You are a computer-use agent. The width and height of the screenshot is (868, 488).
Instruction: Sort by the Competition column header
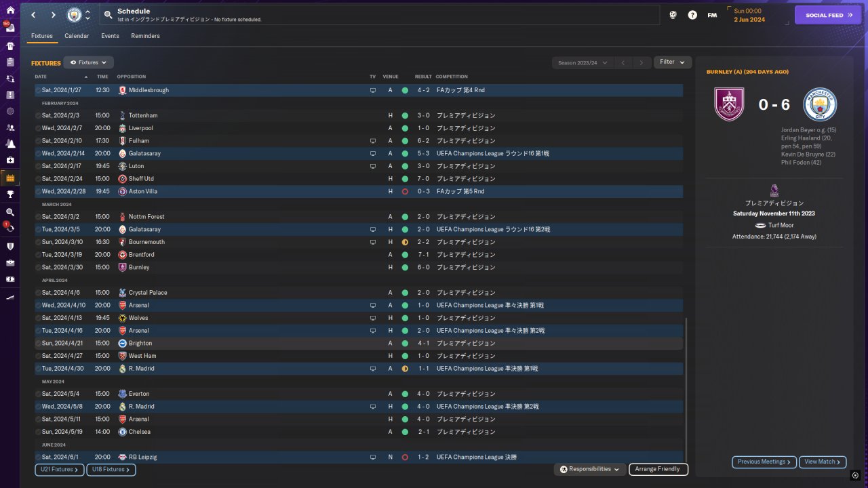452,77
